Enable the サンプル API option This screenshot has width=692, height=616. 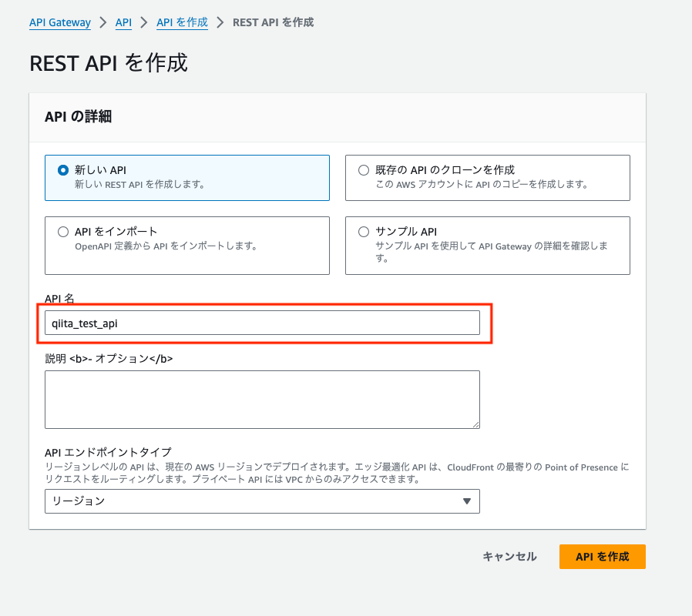pos(362,231)
